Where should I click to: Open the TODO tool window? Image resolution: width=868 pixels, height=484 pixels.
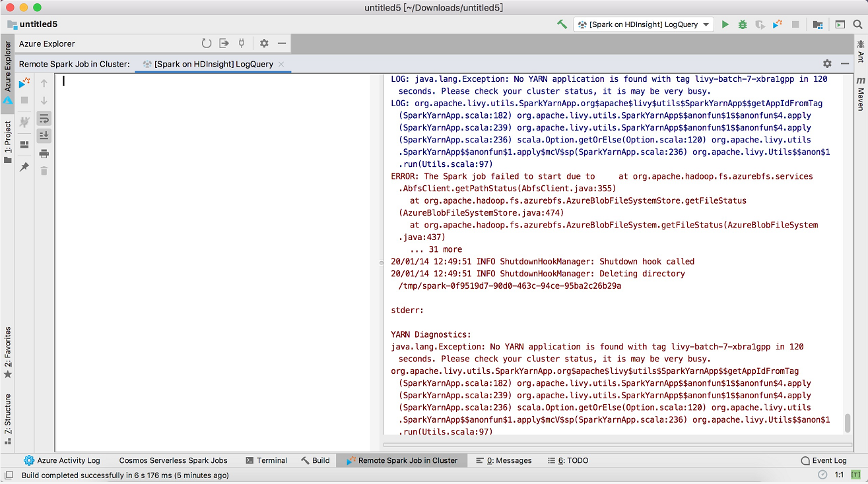click(568, 460)
